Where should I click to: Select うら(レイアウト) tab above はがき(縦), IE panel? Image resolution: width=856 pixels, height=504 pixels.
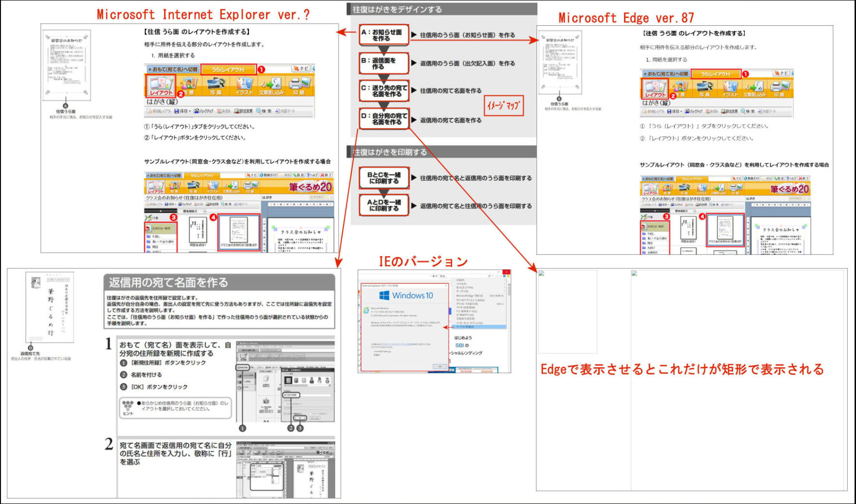coord(228,70)
